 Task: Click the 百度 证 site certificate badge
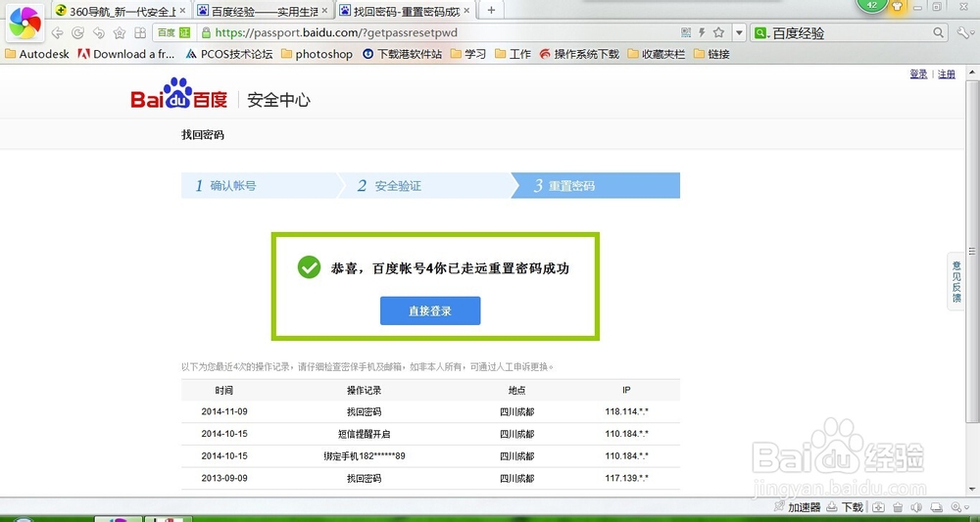coord(173,33)
